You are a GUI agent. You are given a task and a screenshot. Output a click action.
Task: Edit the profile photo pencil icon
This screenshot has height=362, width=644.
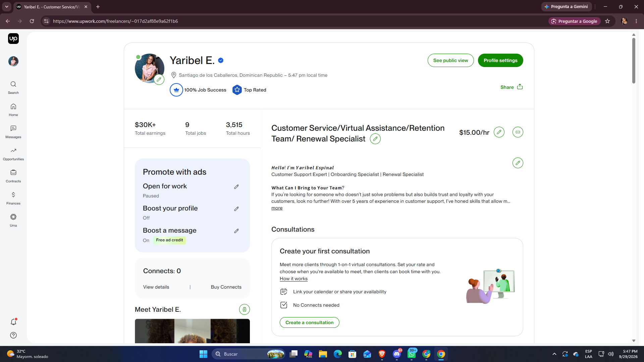click(159, 80)
